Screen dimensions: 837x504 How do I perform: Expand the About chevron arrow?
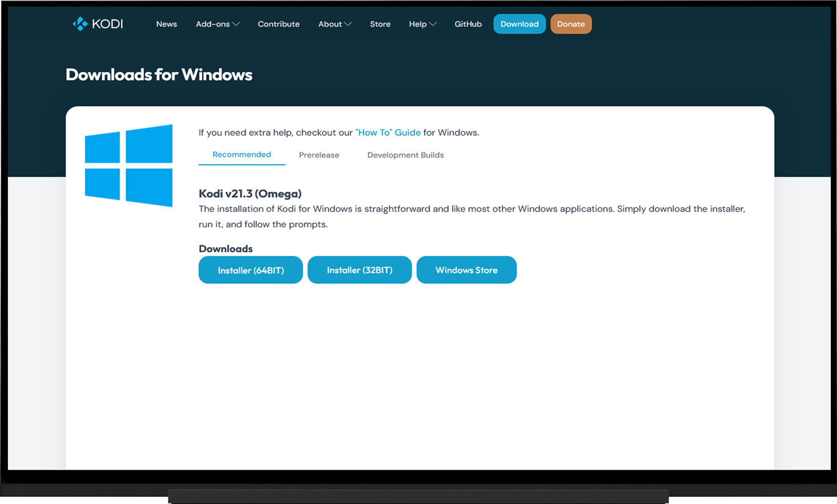click(348, 24)
